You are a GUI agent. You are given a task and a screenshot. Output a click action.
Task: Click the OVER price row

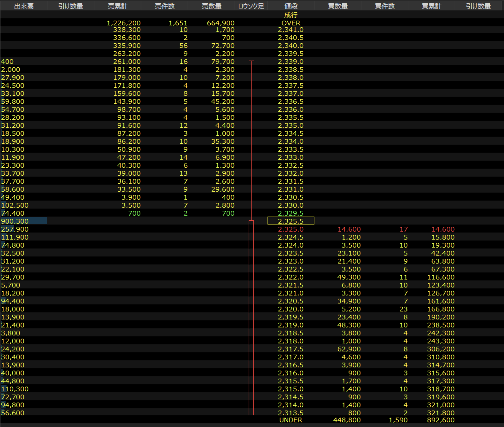point(291,23)
